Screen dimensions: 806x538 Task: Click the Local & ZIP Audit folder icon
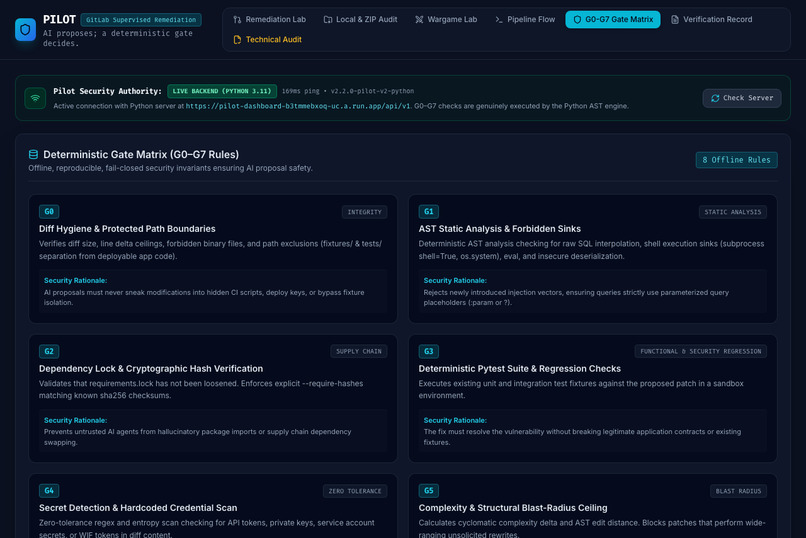point(327,20)
